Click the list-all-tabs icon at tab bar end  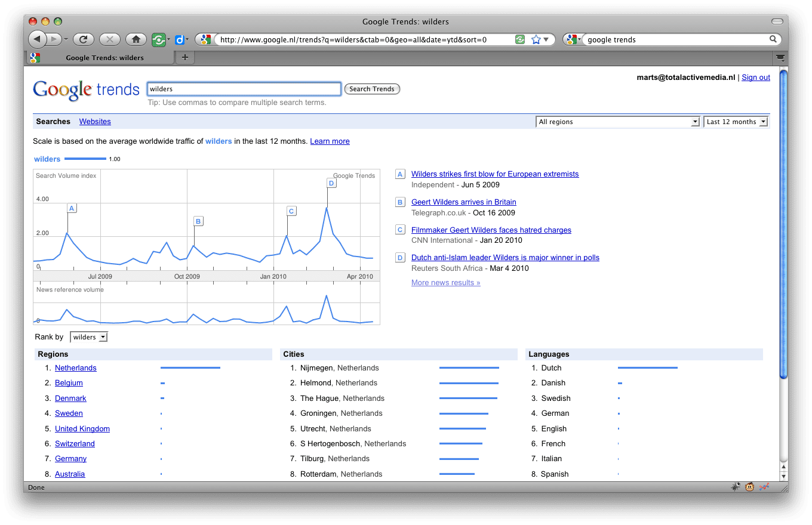click(x=780, y=57)
